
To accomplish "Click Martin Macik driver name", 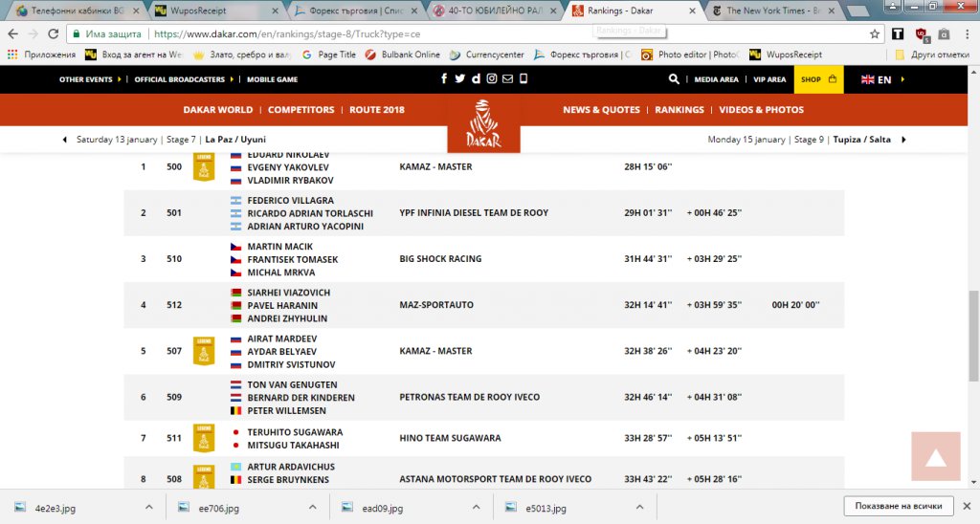I will [x=280, y=247].
